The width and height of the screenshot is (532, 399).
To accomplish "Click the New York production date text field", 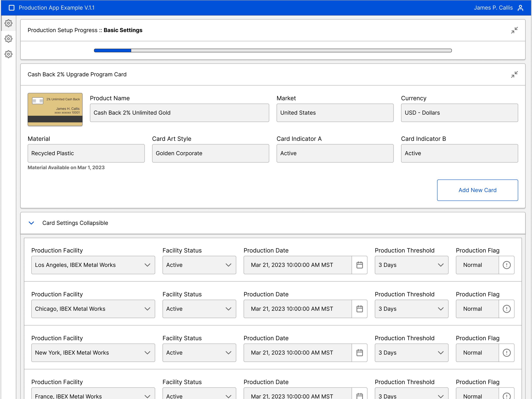I will [298, 353].
